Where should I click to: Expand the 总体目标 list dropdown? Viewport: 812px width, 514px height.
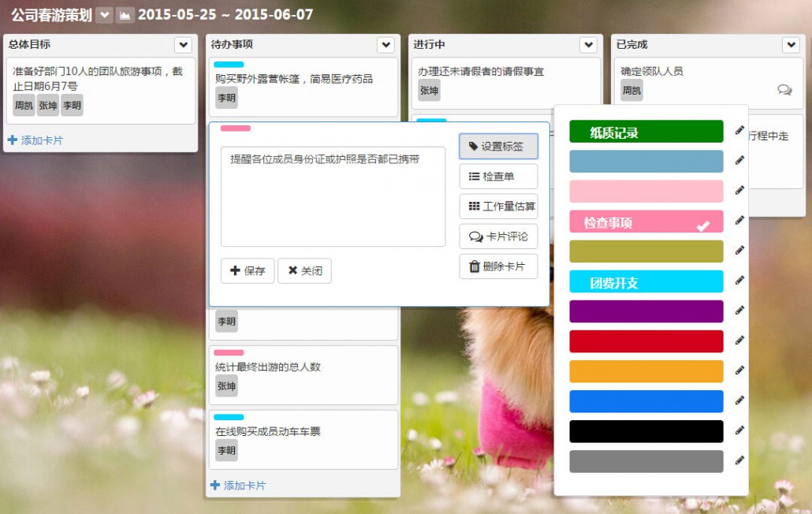click(183, 45)
